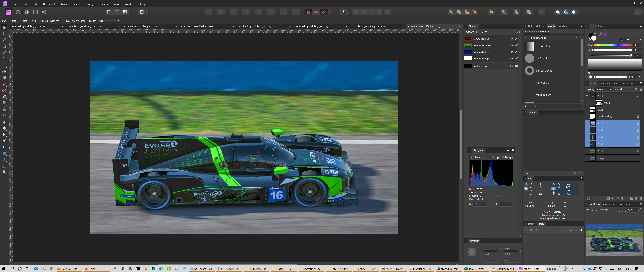Switch to the Brushes tab

602,26
